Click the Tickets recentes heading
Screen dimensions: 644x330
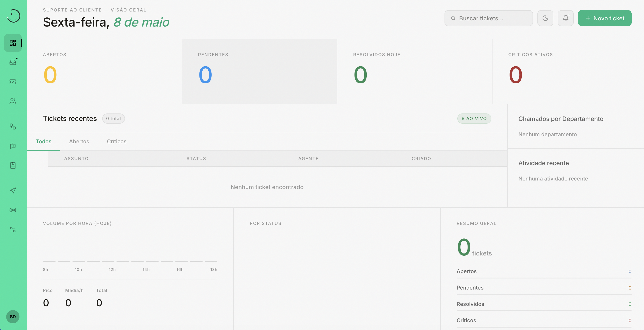[70, 119]
